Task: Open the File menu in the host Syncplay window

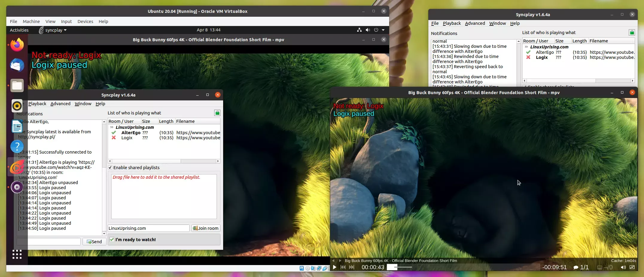Action: [435, 23]
